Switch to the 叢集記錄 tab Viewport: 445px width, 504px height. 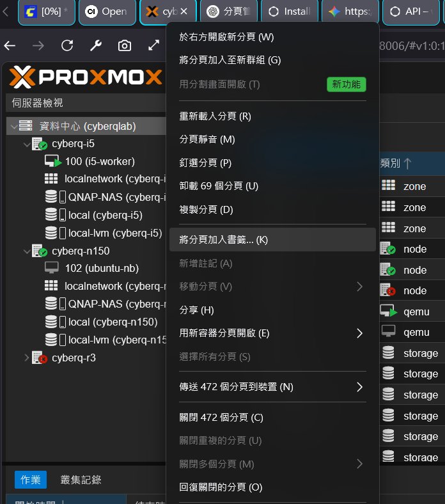[x=81, y=480]
